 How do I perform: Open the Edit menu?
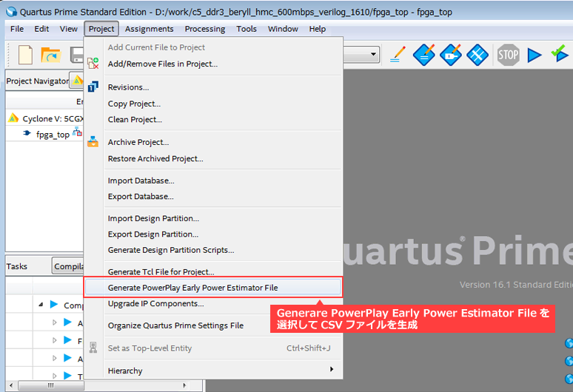(41, 29)
